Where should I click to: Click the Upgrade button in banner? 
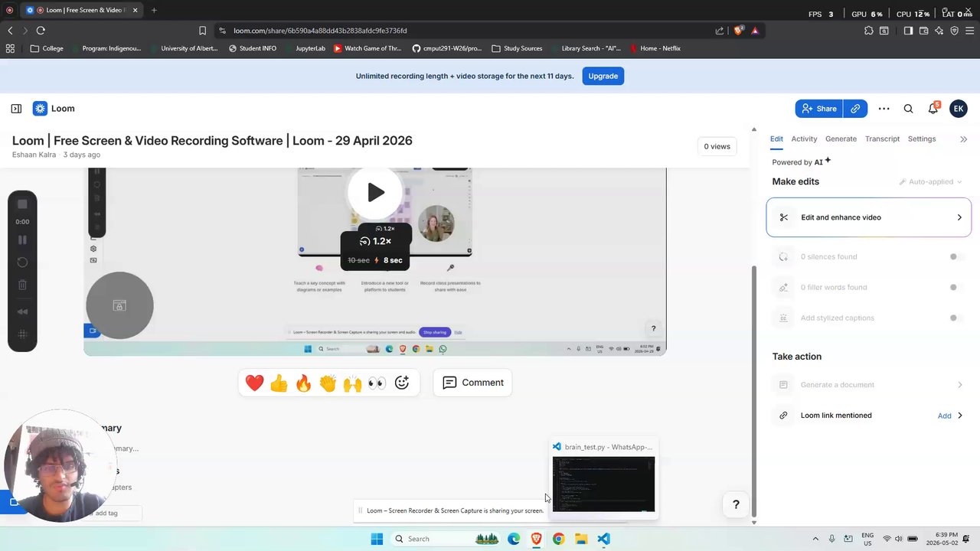[603, 76]
